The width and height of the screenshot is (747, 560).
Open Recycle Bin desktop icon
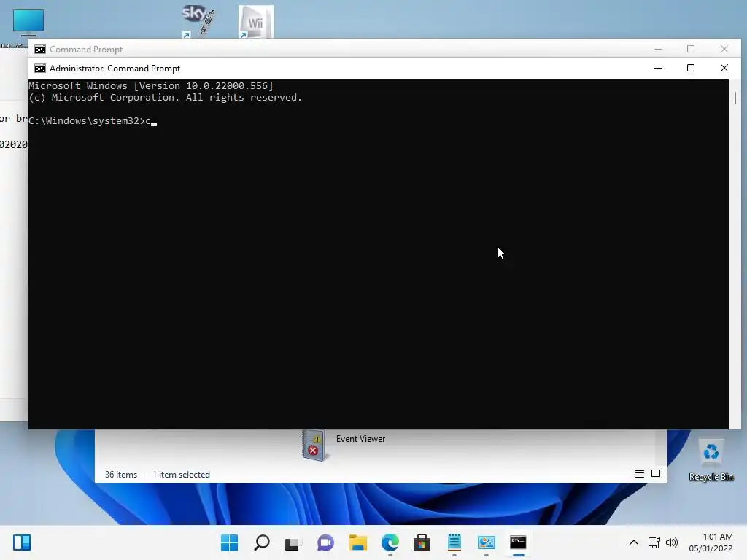(711, 461)
